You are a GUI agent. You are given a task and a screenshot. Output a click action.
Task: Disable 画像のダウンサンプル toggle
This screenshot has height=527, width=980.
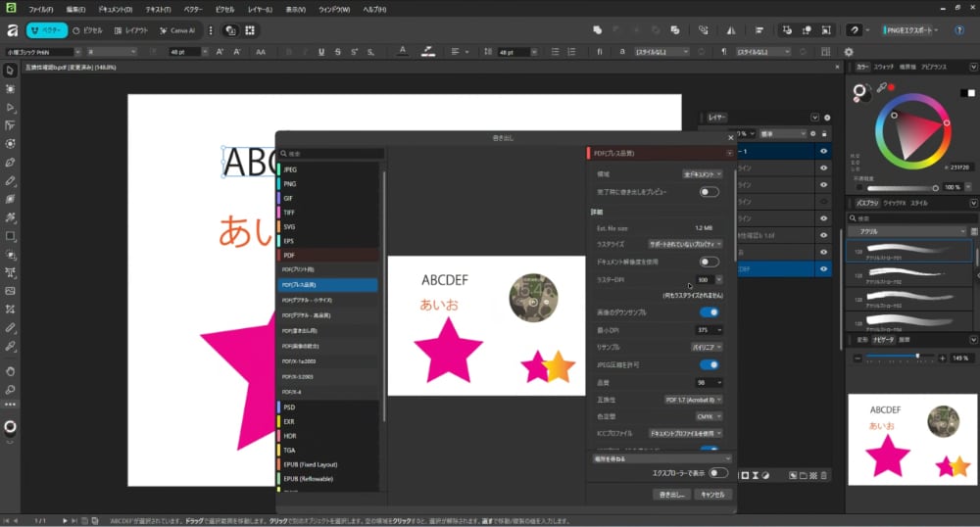point(709,312)
